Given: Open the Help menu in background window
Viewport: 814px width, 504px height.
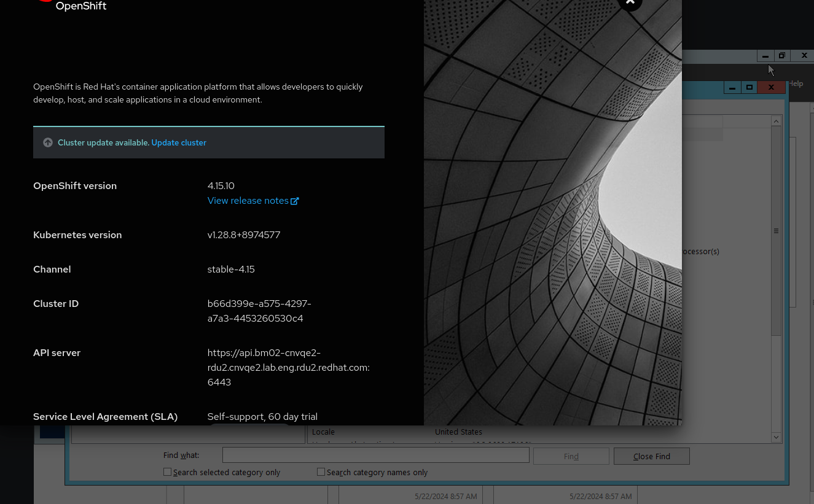Looking at the screenshot, I should [x=796, y=83].
